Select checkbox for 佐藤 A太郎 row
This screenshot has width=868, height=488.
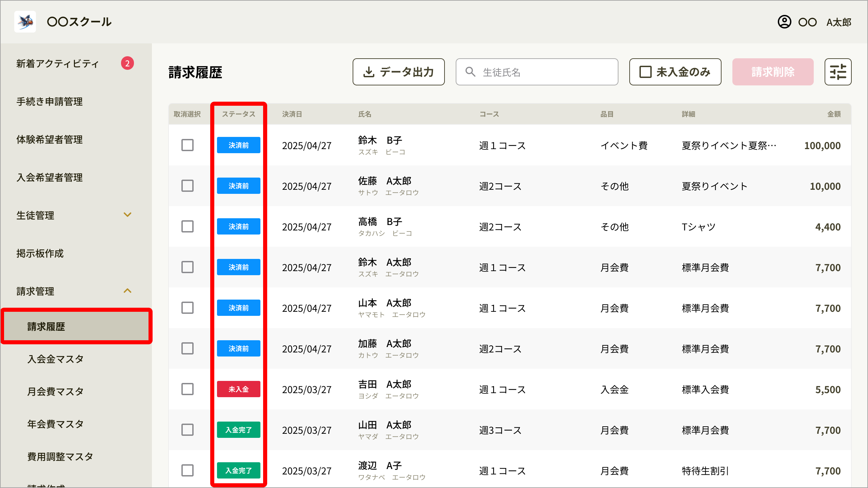[187, 186]
